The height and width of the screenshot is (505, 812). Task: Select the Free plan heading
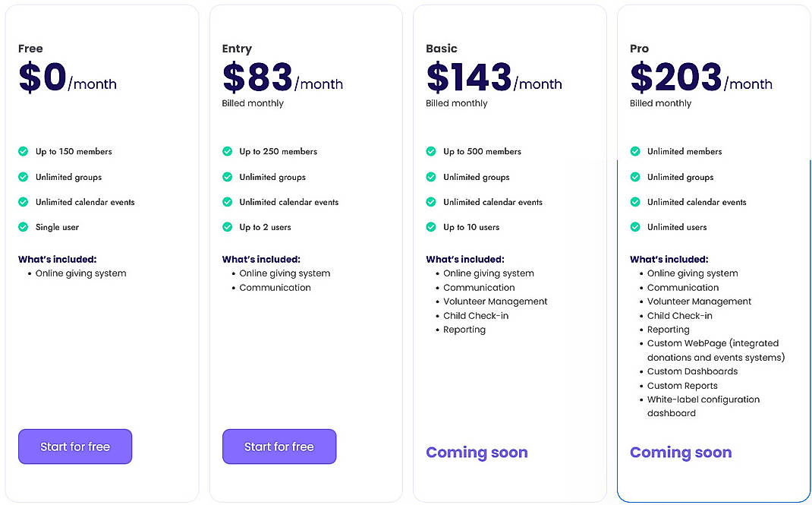30,48
